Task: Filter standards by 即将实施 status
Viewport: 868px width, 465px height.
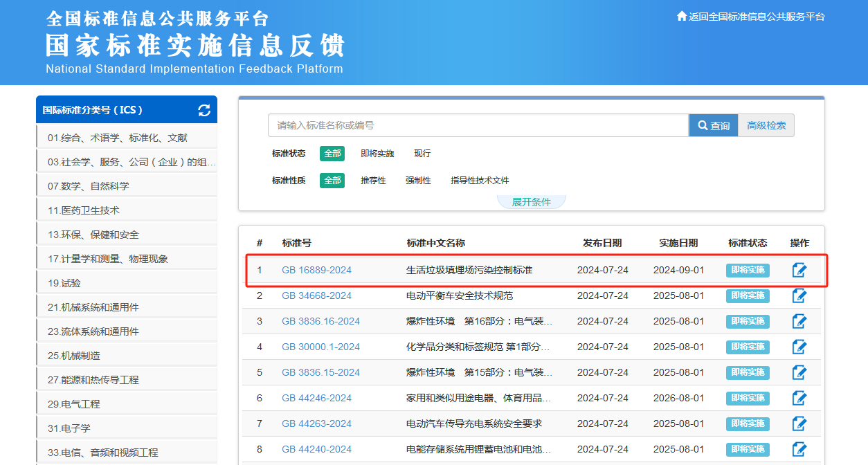Action: tap(376, 153)
